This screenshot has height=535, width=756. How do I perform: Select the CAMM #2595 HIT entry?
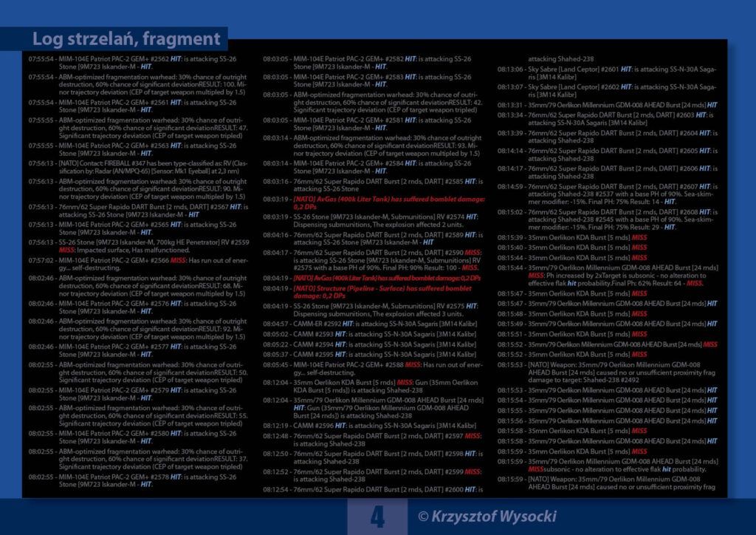click(370, 354)
